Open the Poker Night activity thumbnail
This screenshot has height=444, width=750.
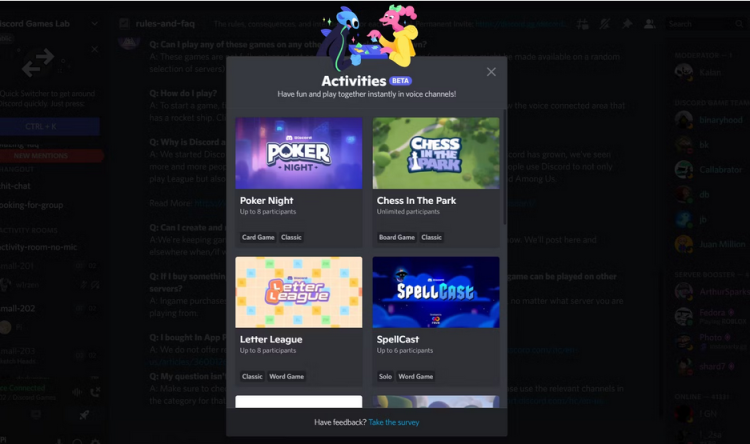[298, 153]
